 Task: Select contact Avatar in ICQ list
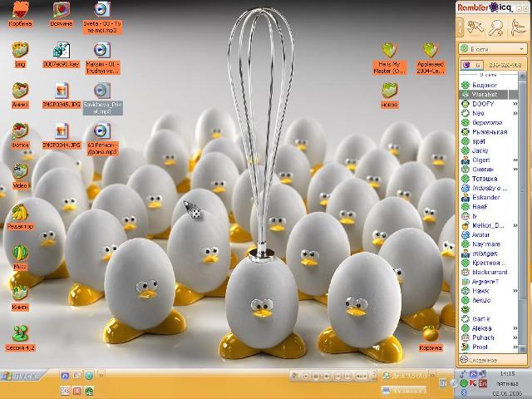coord(489,234)
